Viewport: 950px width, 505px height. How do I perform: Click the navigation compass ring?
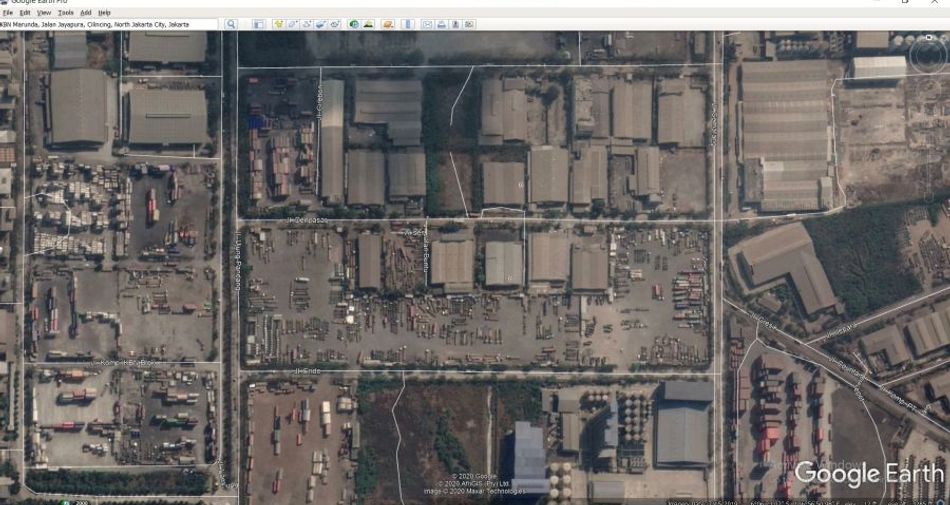928,55
